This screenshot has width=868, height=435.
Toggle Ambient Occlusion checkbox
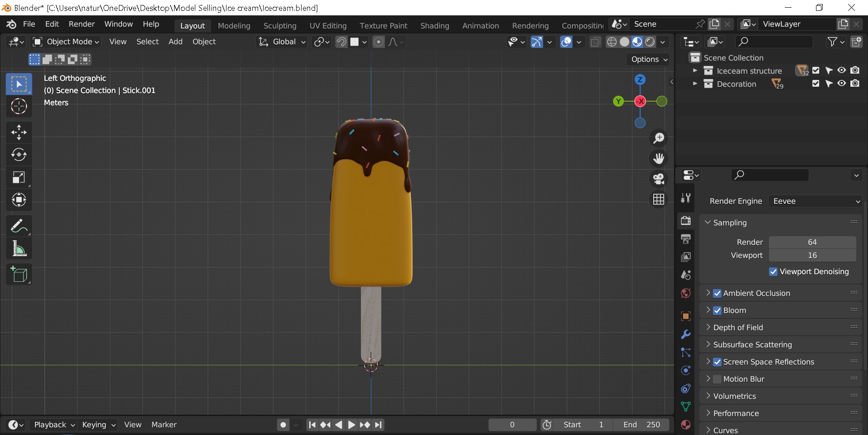(x=717, y=293)
